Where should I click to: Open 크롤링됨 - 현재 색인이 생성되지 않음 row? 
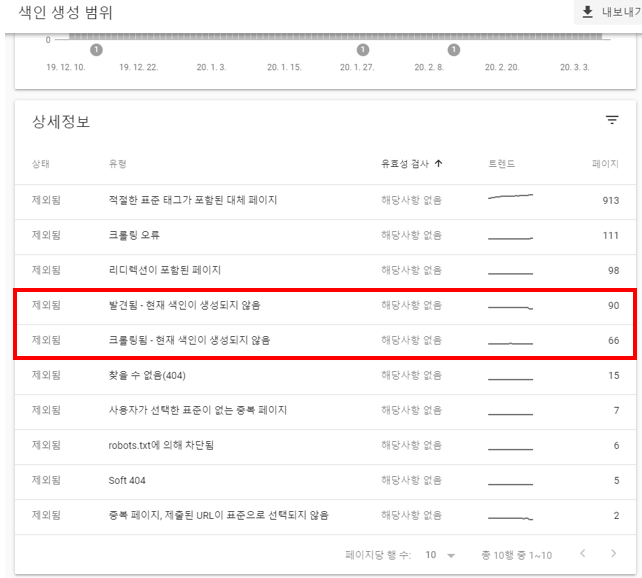325,340
